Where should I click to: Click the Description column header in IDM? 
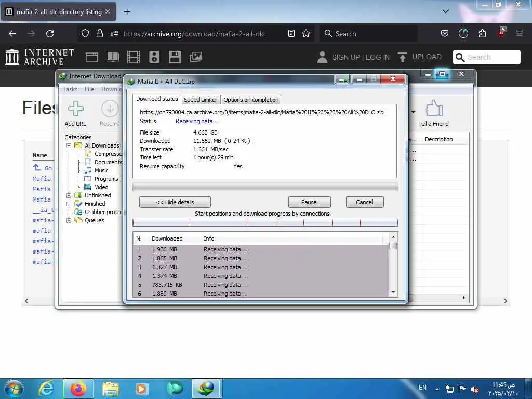tap(438, 139)
